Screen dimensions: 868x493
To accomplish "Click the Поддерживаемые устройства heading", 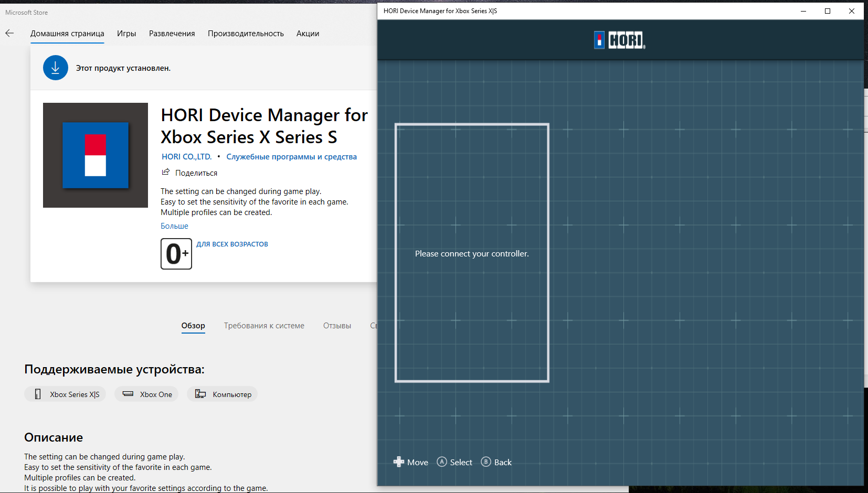I will pyautogui.click(x=114, y=369).
